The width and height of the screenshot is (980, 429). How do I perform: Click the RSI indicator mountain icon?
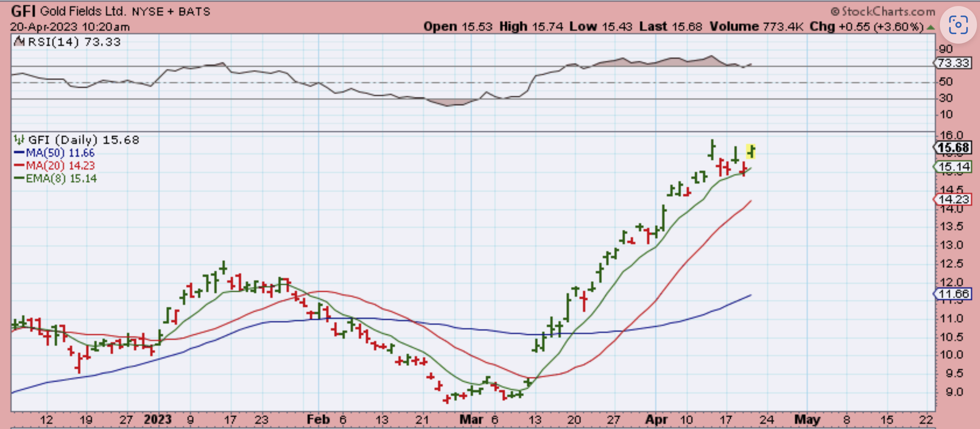(x=19, y=41)
